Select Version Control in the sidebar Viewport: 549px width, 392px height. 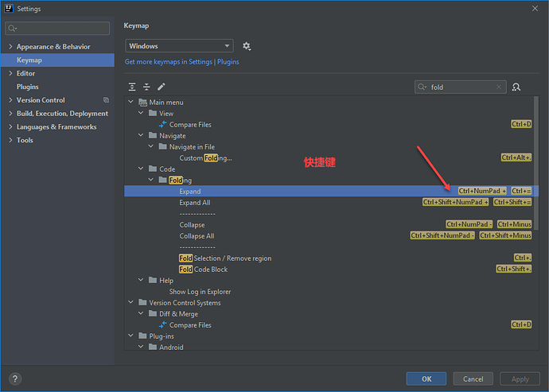(41, 100)
